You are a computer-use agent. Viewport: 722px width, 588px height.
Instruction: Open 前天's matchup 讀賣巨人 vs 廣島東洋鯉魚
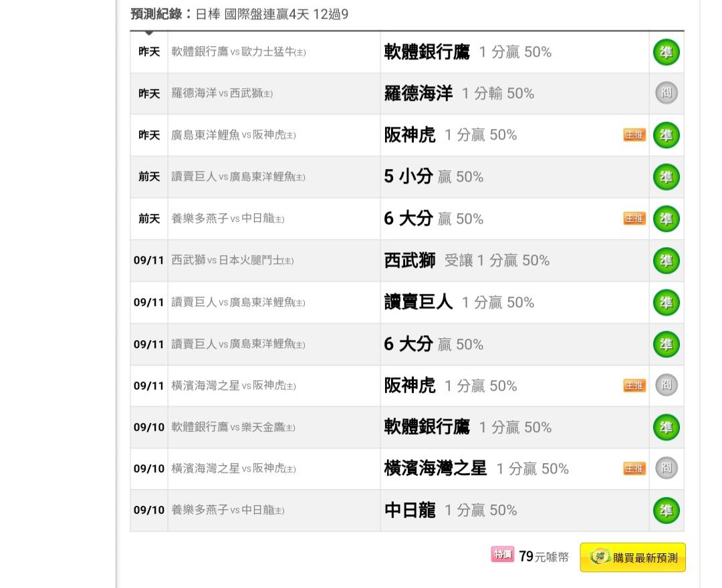tap(238, 176)
